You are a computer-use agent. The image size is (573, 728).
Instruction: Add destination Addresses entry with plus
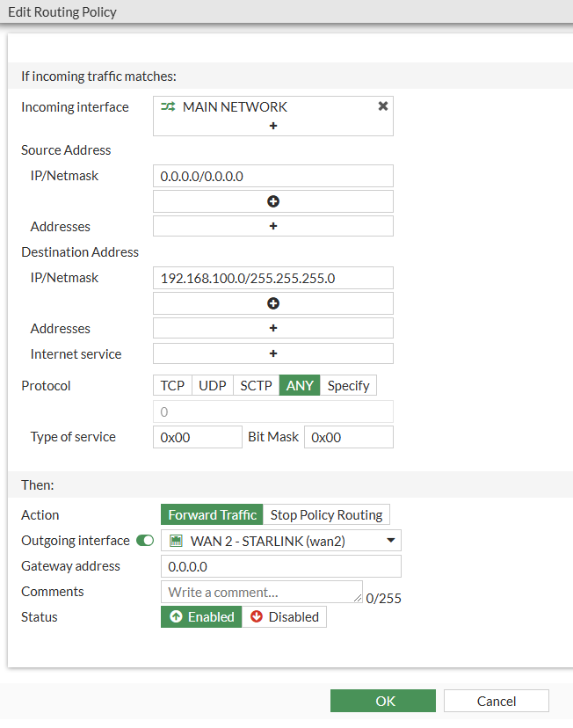click(x=272, y=329)
